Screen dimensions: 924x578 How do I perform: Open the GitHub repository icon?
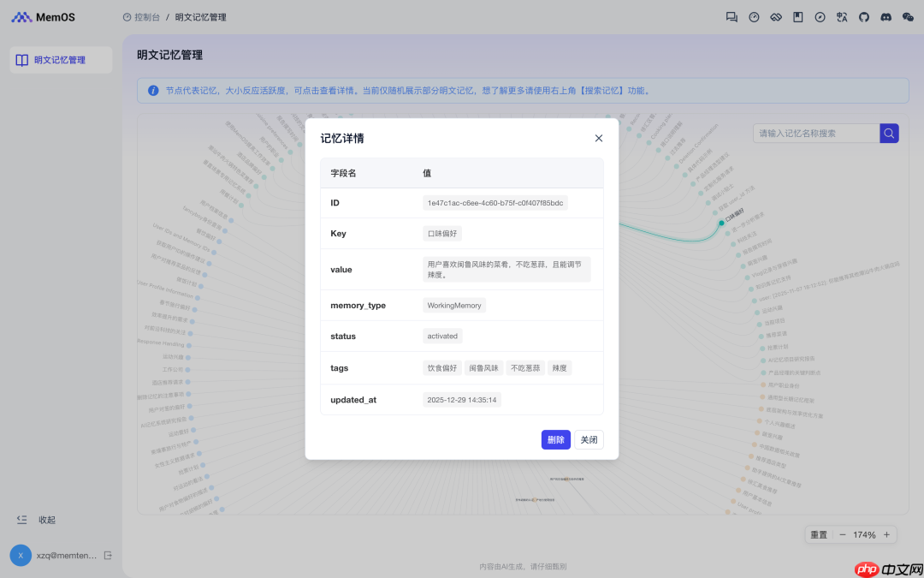click(864, 16)
